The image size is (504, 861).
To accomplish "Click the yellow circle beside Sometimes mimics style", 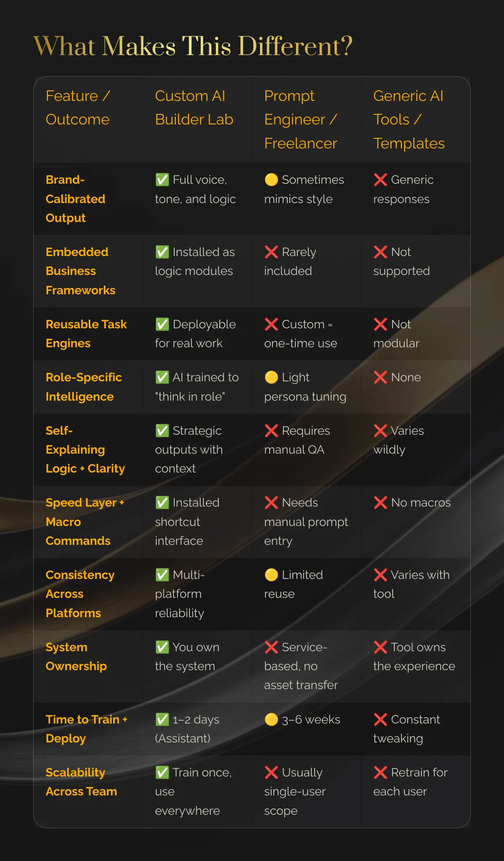I will pyautogui.click(x=271, y=180).
